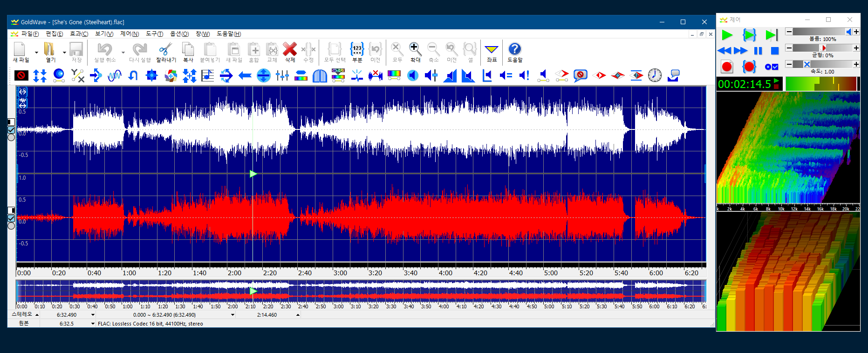
Task: Click the balance (균형) slider handle
Action: coord(823,48)
